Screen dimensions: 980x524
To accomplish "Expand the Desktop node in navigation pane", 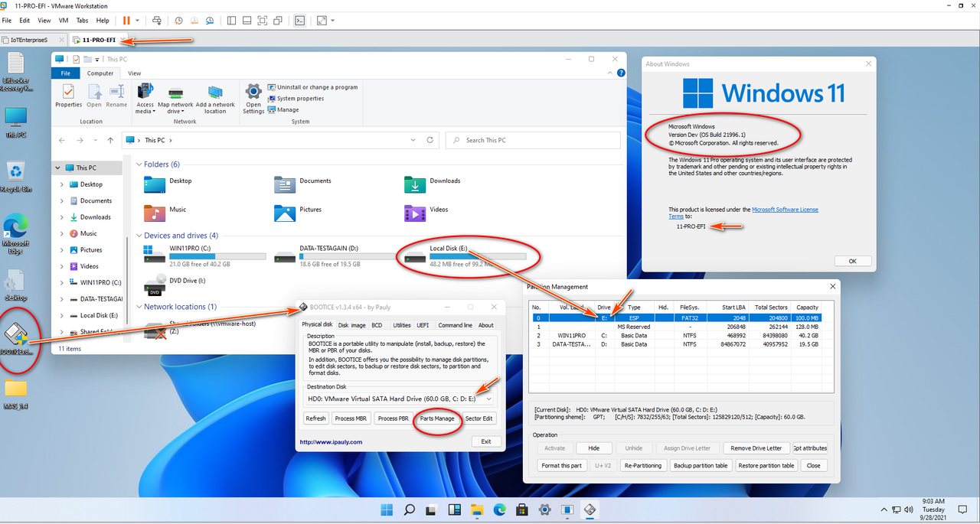I will 62,184.
